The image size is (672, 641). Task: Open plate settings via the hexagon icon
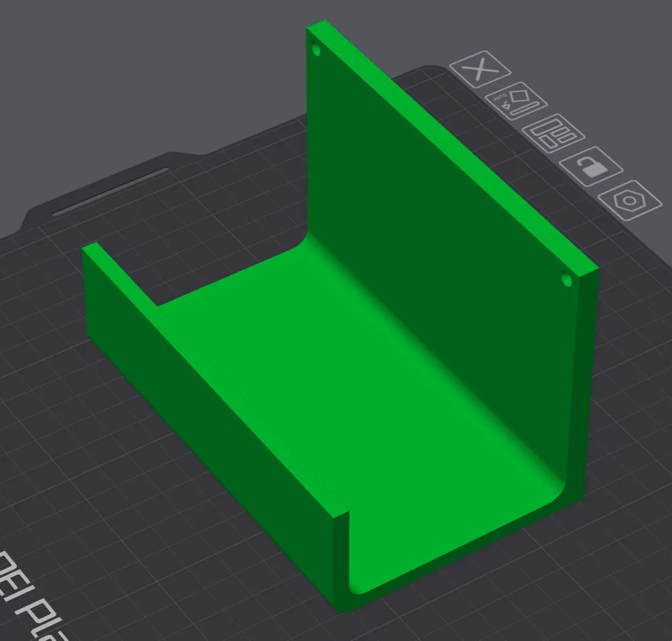coord(630,200)
